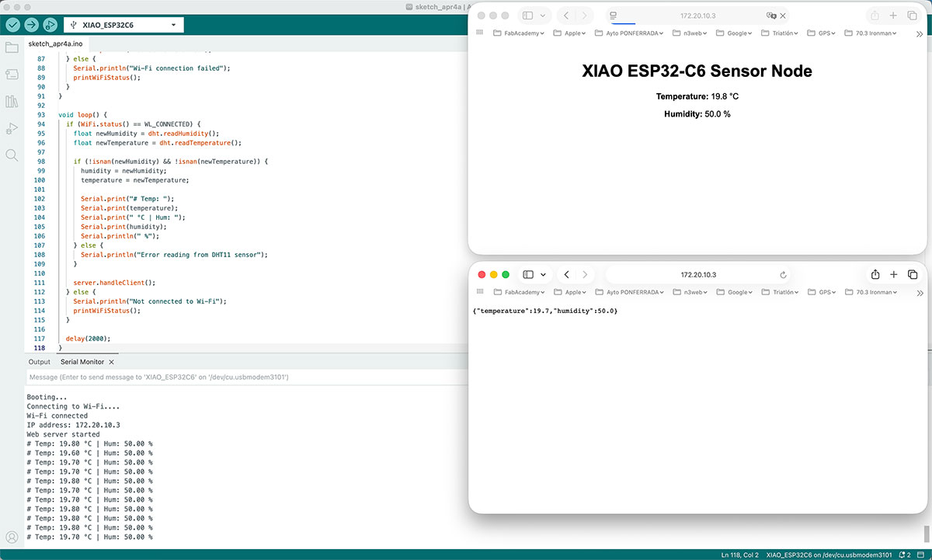Toggle sidebar in top Safari window

tap(527, 16)
